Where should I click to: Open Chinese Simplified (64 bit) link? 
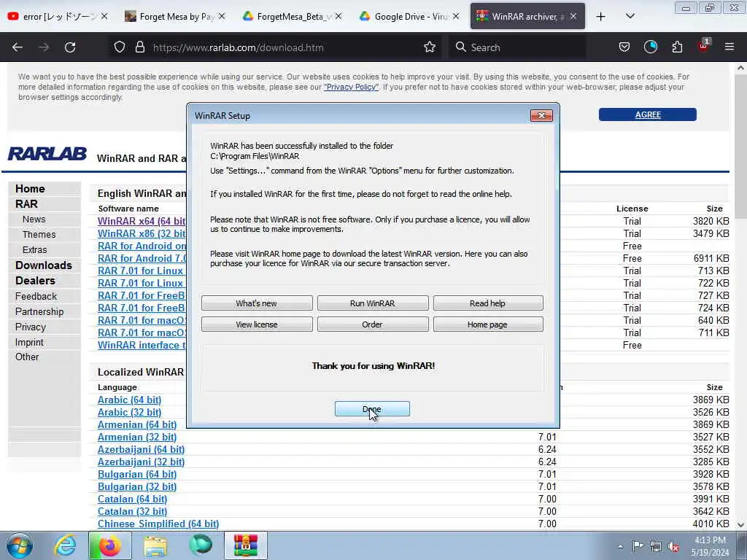(158, 524)
